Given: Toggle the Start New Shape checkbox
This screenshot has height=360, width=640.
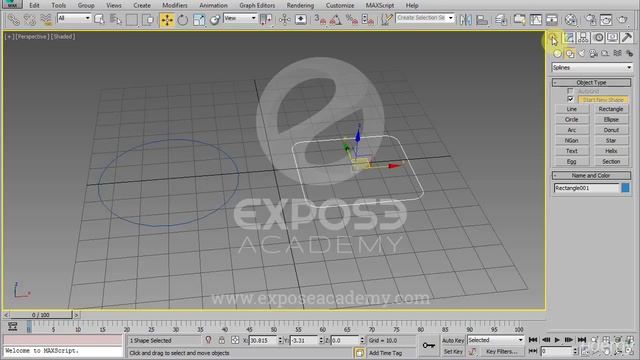Looking at the screenshot, I should click(570, 99).
